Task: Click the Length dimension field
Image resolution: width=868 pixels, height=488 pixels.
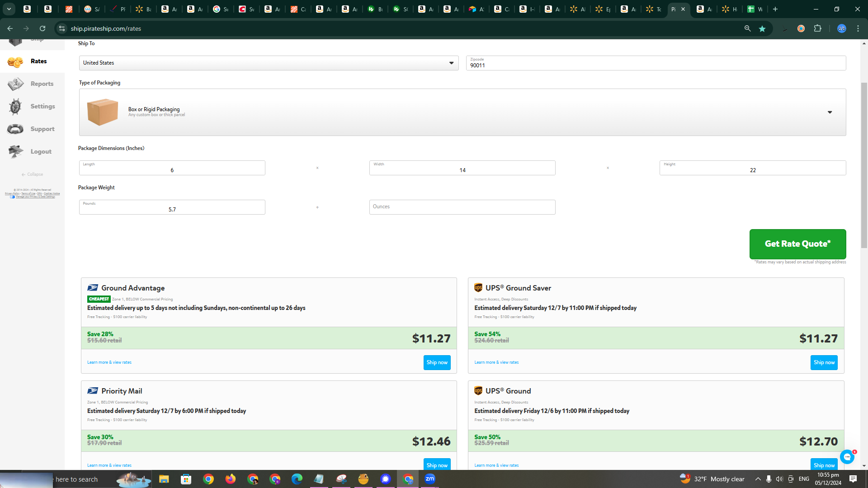Action: tap(172, 168)
